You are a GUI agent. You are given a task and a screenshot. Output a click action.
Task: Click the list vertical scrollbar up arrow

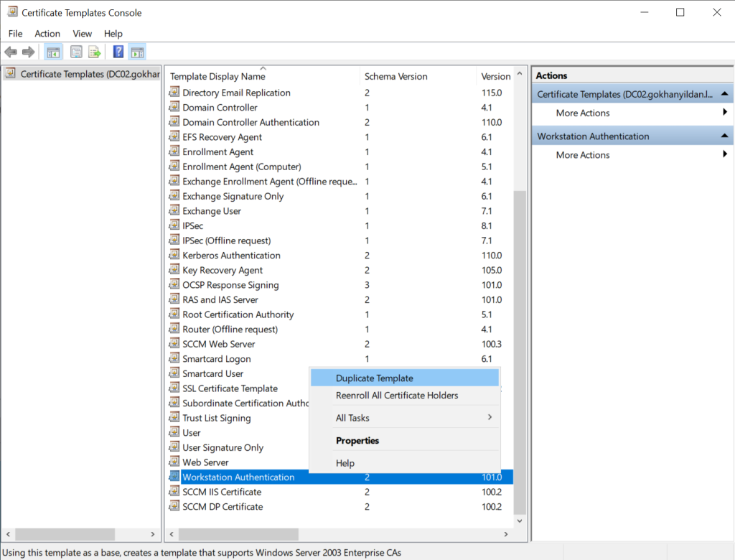(520, 74)
